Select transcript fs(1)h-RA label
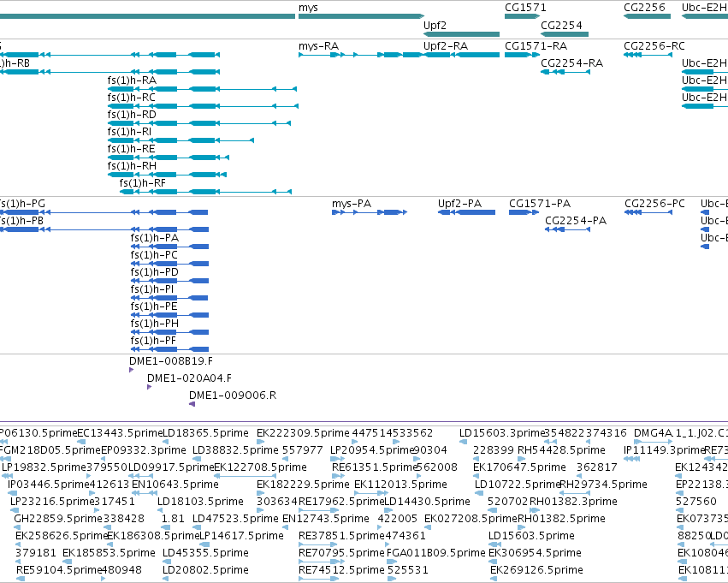This screenshot has height=583, width=728. coord(132,80)
